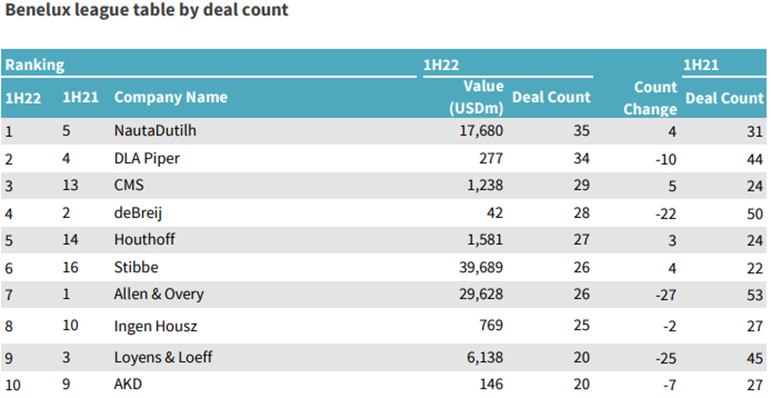Click Allen & Overy's count change -27
771x398 pixels.
(x=666, y=295)
